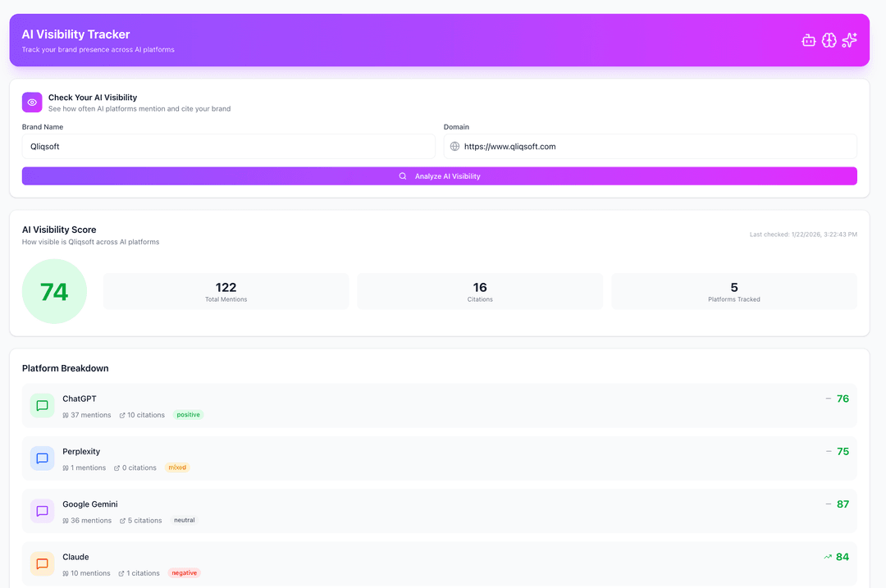Click the globe icon in Domain field
This screenshot has width=886, height=588.
455,147
